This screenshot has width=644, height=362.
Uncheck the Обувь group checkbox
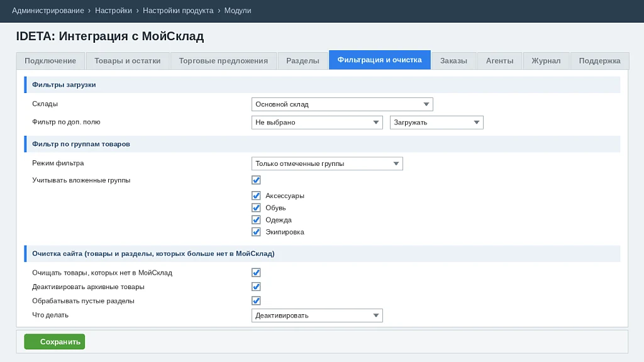[256, 207]
